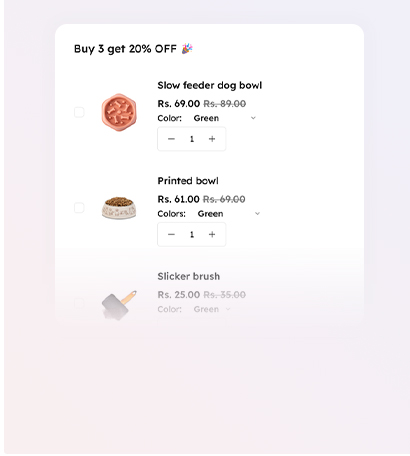Open Slow feeder dog bowl title link
The height and width of the screenshot is (456, 410).
210,85
